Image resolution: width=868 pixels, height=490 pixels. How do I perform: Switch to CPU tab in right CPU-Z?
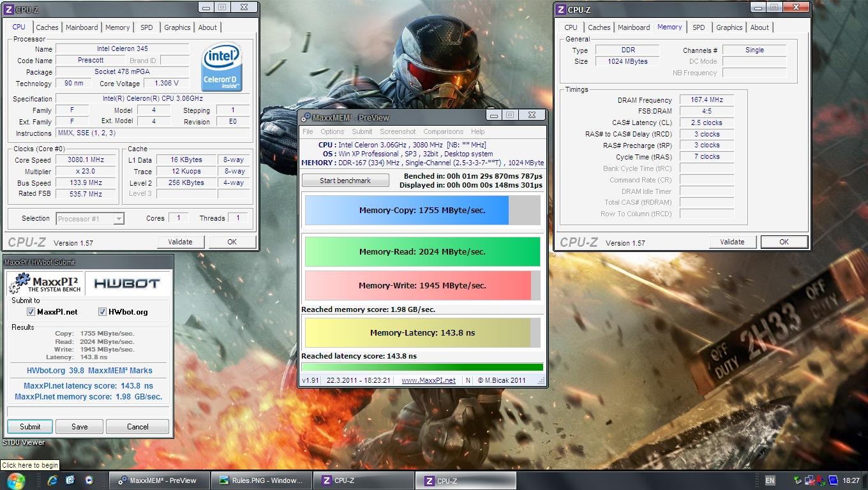(571, 27)
